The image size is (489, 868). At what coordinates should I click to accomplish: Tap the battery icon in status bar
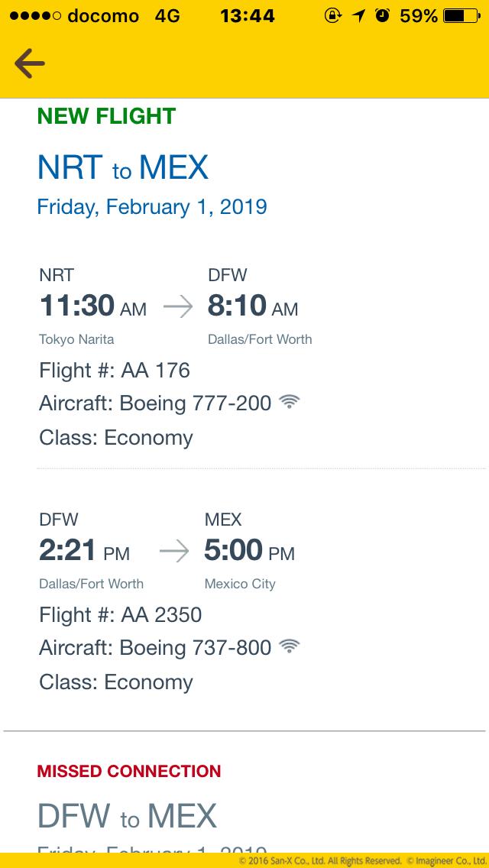pos(463,15)
